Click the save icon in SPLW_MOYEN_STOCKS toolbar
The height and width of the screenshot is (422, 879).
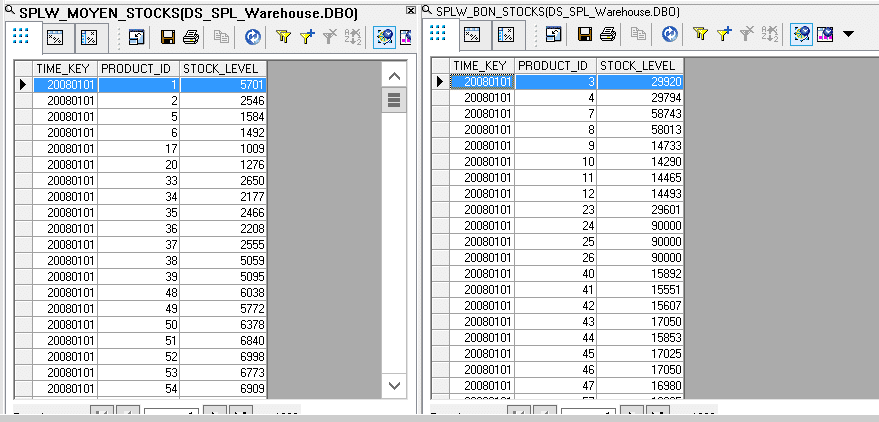pos(168,37)
